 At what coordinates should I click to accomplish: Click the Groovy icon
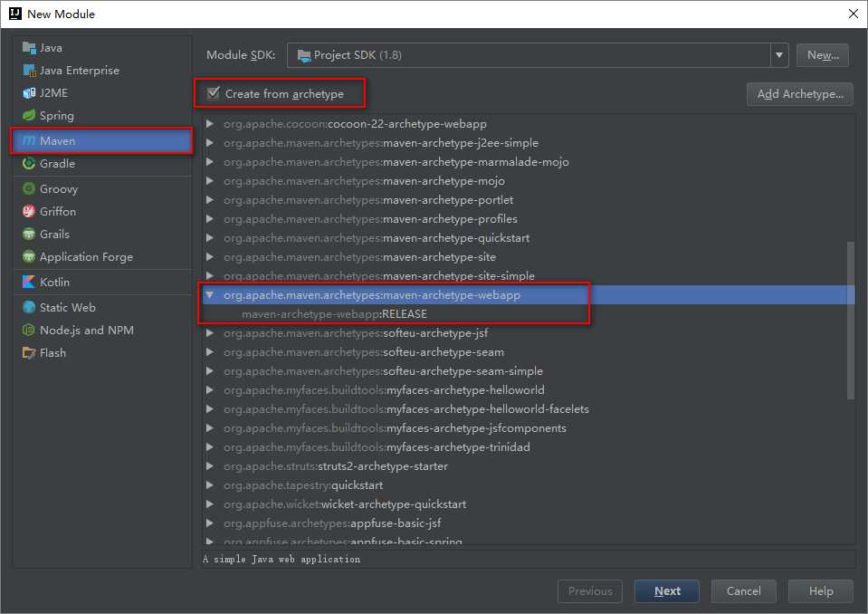click(29, 188)
